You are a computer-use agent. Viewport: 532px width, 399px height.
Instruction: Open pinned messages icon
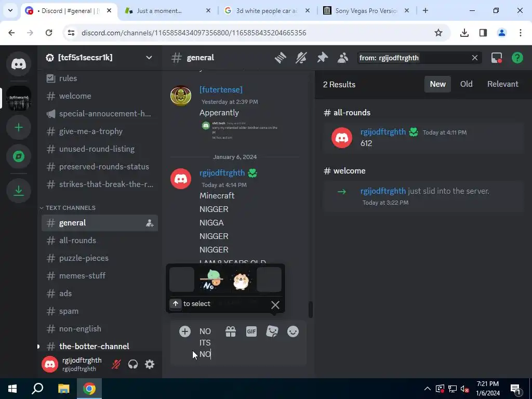click(x=322, y=58)
